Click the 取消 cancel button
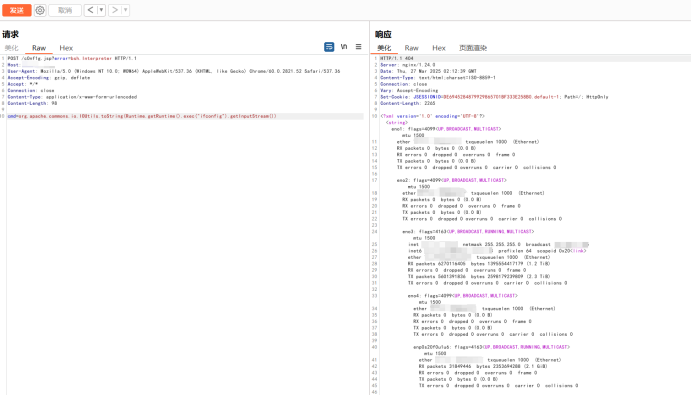 pos(65,10)
